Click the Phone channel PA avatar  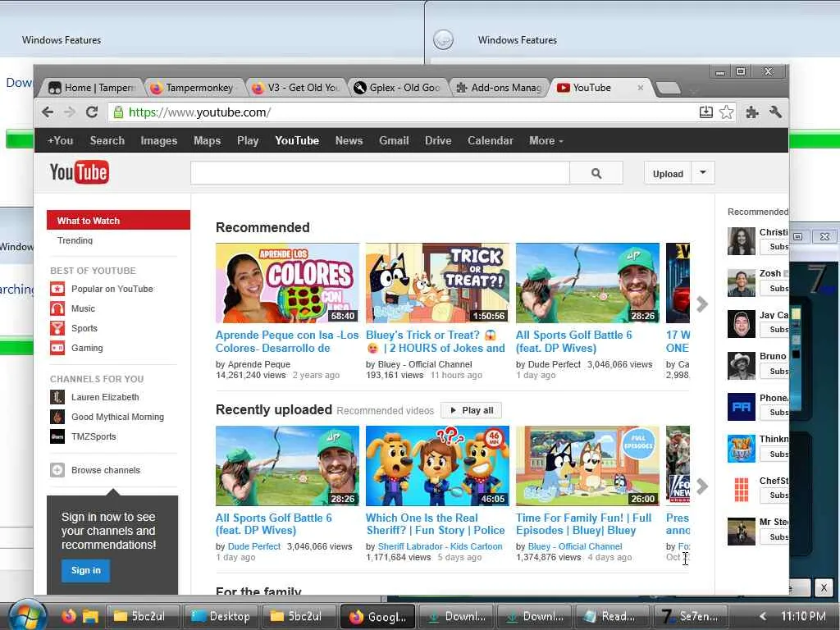[742, 407]
